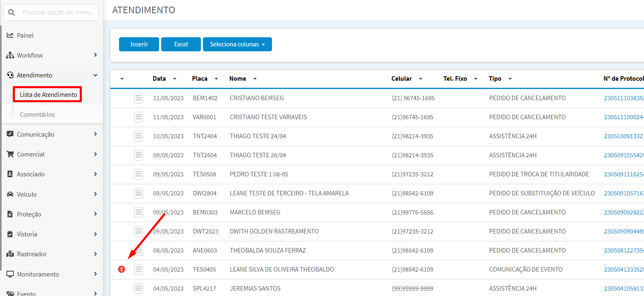
Task: Click the Veículo car icon
Action: (x=10, y=194)
